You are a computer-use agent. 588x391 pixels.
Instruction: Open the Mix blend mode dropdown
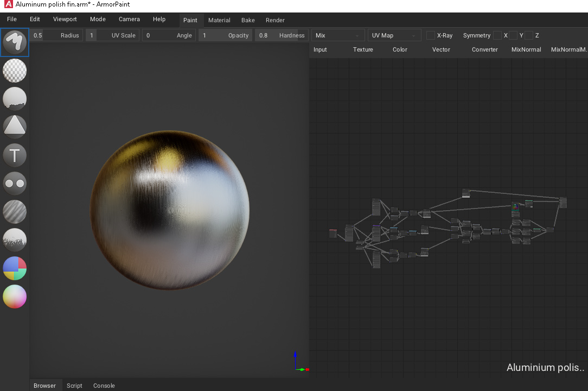tap(337, 35)
